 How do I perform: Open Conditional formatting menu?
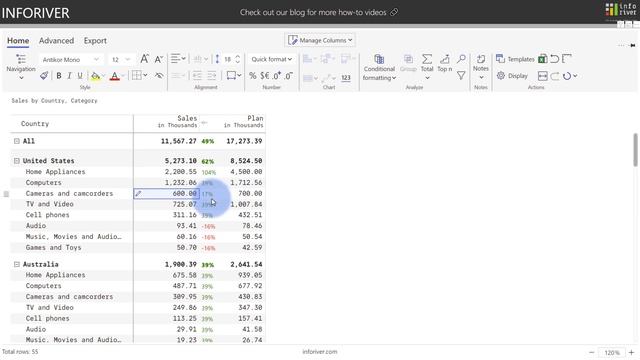[x=379, y=67]
